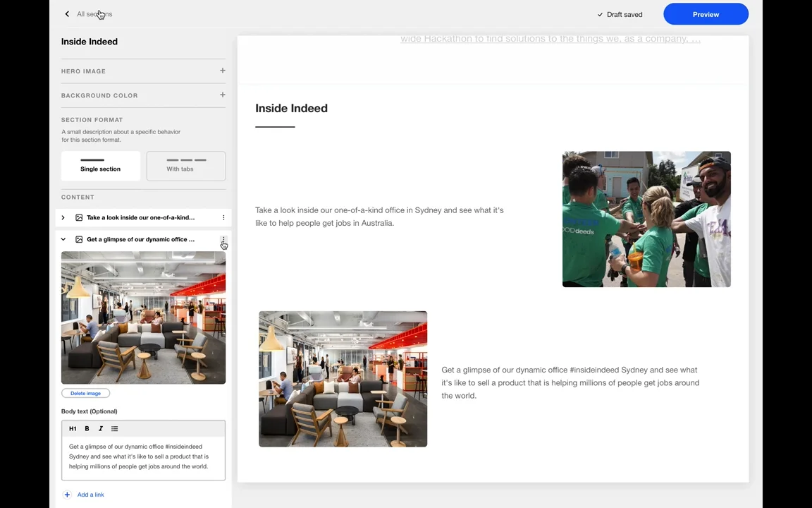Screen dimensions: 812x508
Task: Click image icon of 'Take a look inside' item
Action: tap(79, 218)
